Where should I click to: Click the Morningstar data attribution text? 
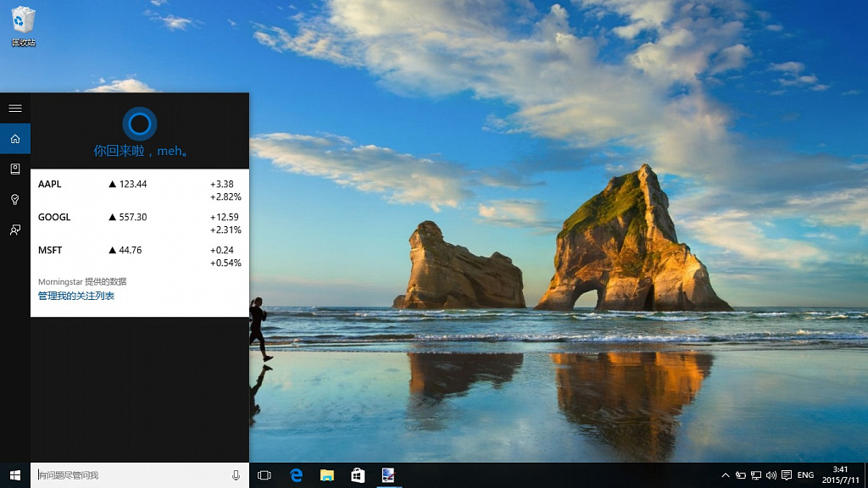tap(82, 281)
